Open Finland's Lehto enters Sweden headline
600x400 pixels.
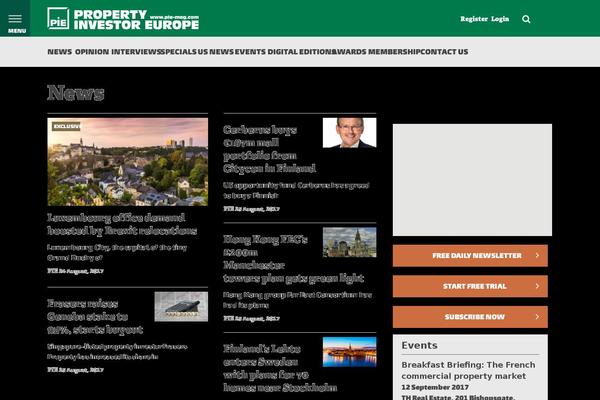[280, 368]
